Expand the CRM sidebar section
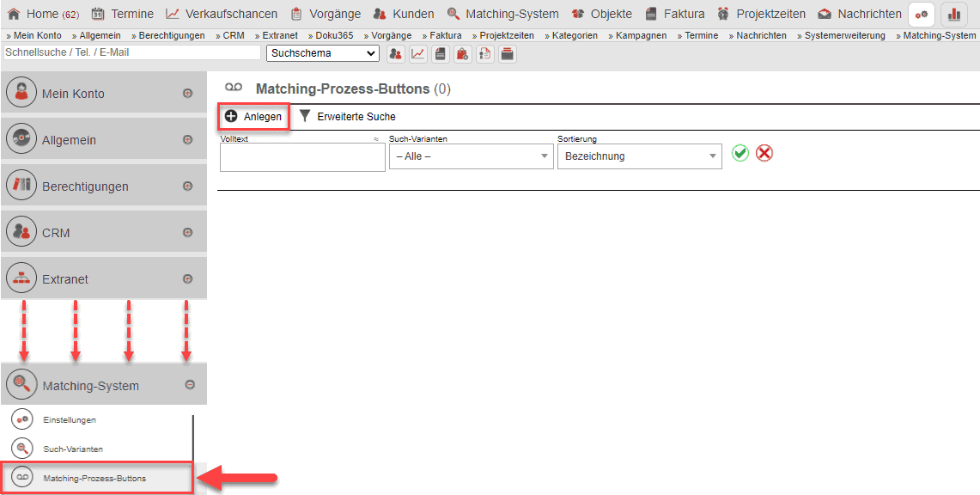 [x=187, y=232]
